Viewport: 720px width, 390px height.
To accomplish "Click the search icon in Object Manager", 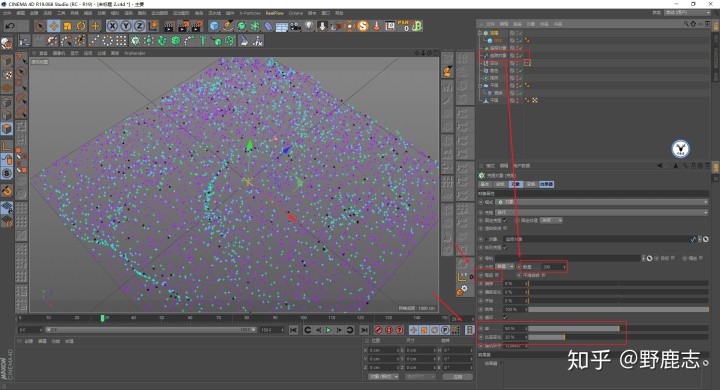I will 686,23.
